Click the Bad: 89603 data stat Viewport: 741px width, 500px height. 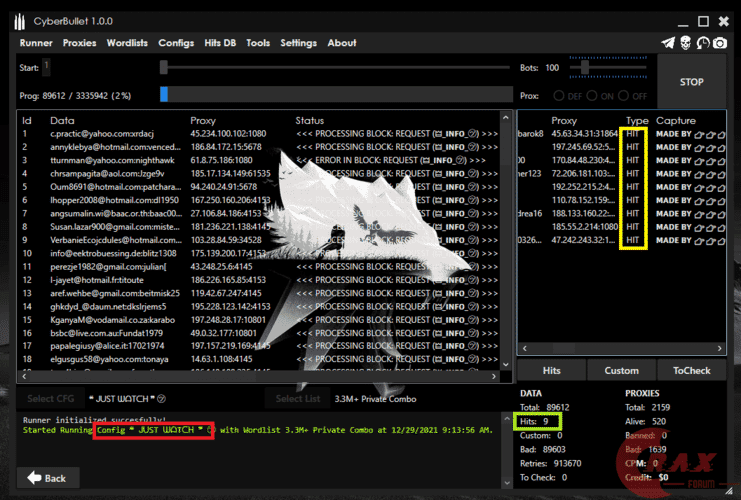click(543, 449)
